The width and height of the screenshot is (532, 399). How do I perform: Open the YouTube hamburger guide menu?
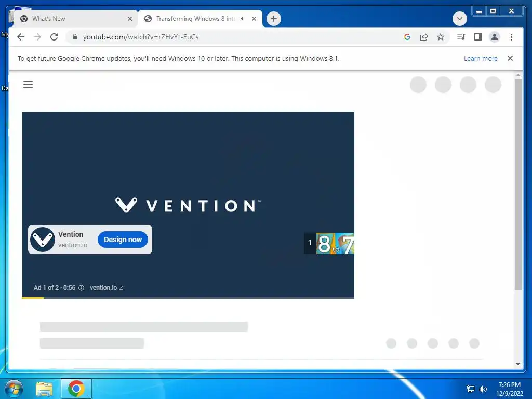click(x=28, y=85)
